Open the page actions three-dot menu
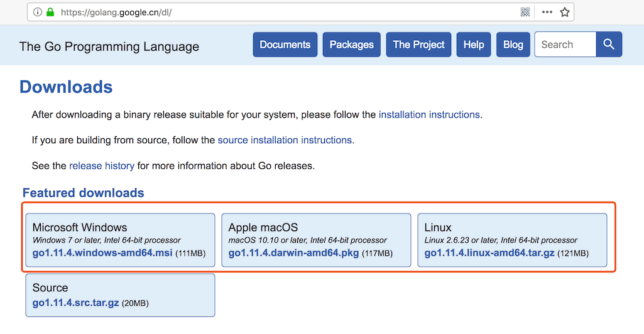The width and height of the screenshot is (644, 334). (x=547, y=12)
